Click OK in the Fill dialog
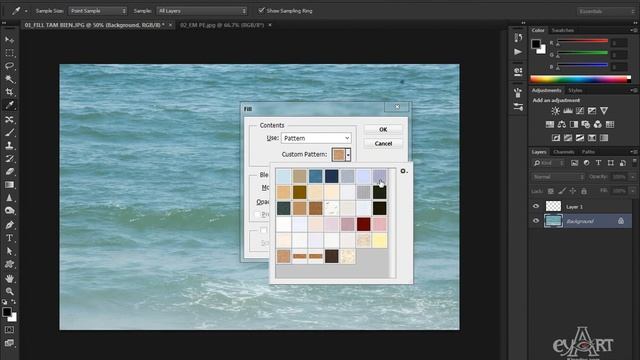Image resolution: width=640 pixels, height=360 pixels. [x=383, y=129]
